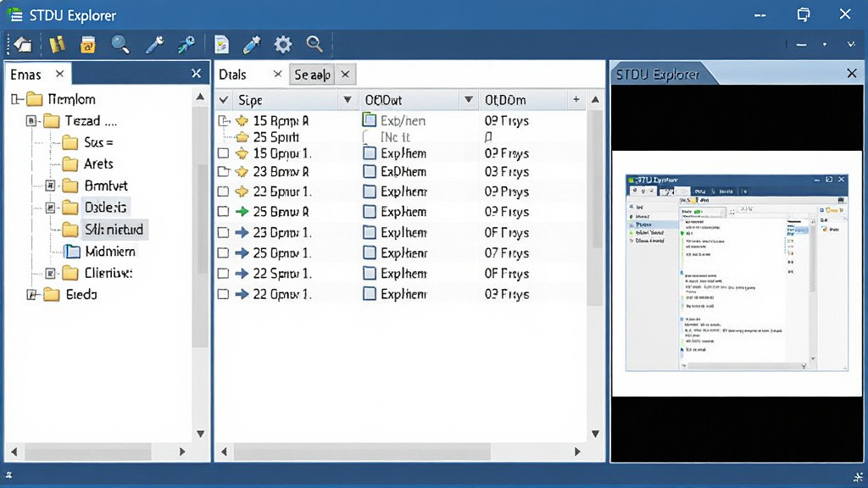
Task: Close the Emas tab
Action: click(x=60, y=74)
